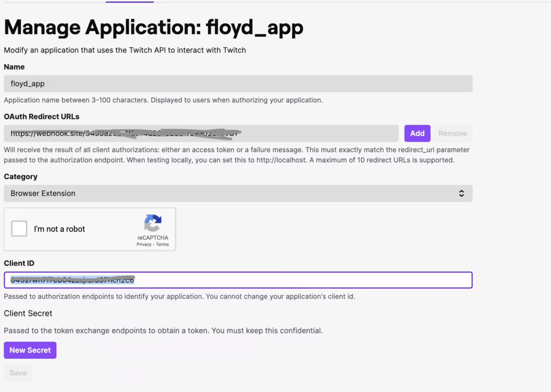
Task: Click the 'Passed to authorization endpoints' help text
Action: (x=179, y=297)
